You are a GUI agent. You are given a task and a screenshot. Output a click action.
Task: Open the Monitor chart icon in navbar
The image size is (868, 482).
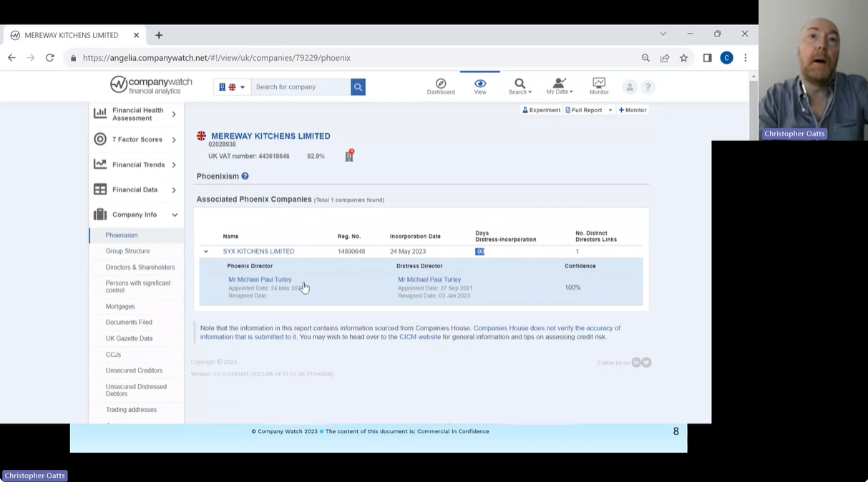tap(599, 84)
